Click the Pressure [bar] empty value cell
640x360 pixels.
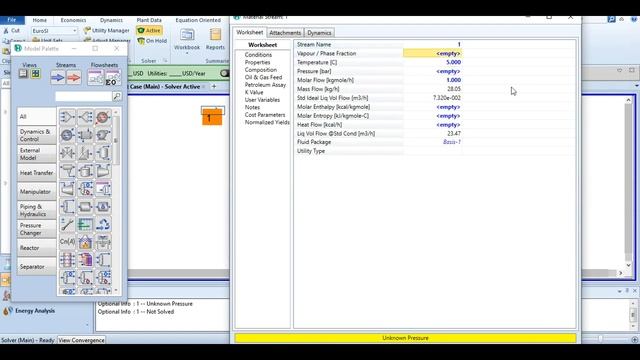click(x=433, y=71)
